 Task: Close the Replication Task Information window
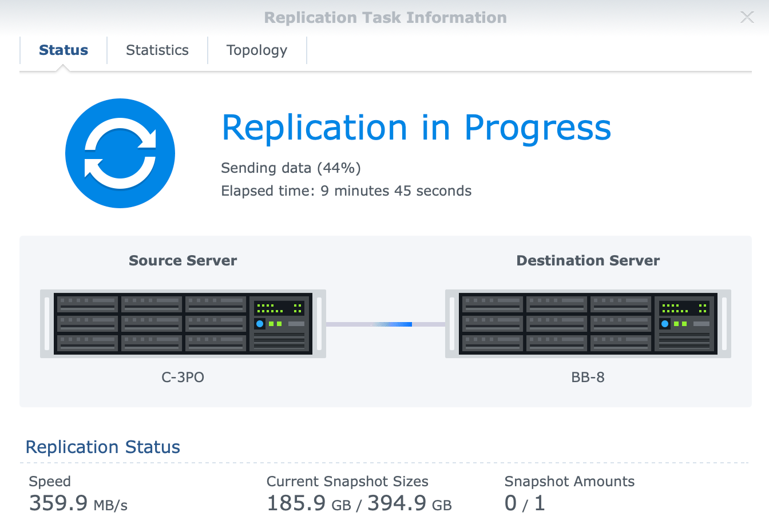[x=747, y=17]
